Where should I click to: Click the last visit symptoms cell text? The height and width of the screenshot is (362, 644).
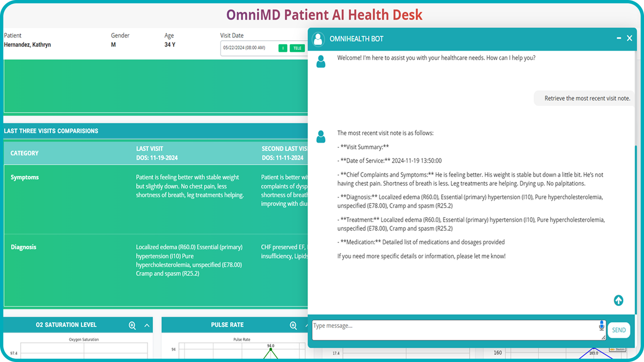[x=190, y=186]
